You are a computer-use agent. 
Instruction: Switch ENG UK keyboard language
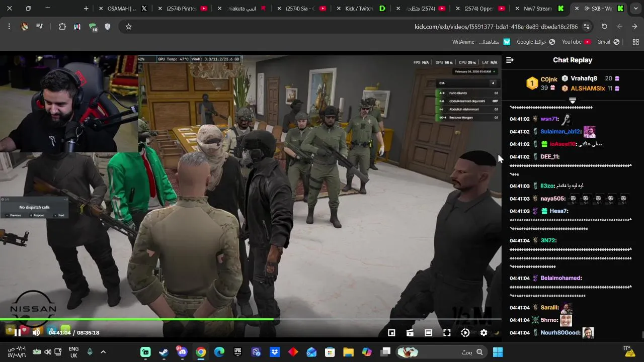(x=73, y=352)
